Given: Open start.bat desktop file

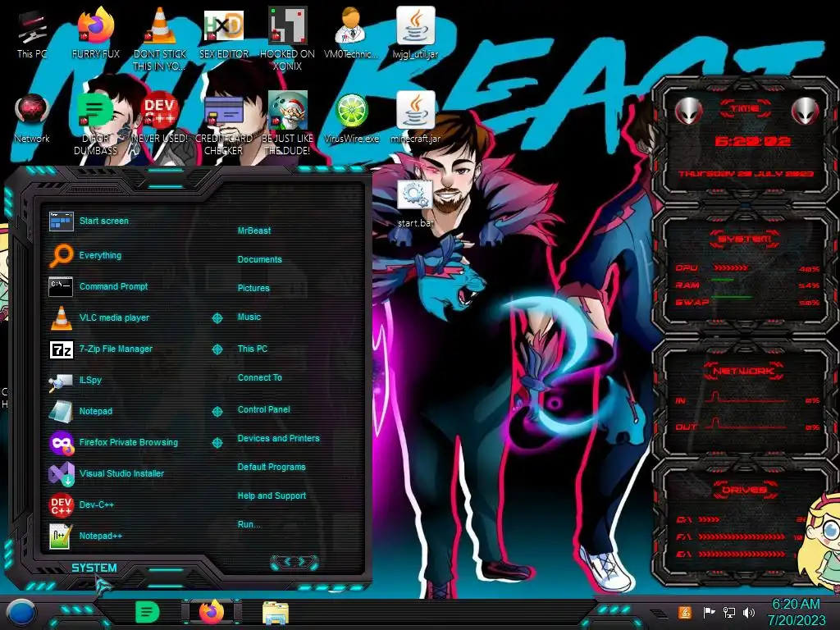Looking at the screenshot, I should [415, 203].
